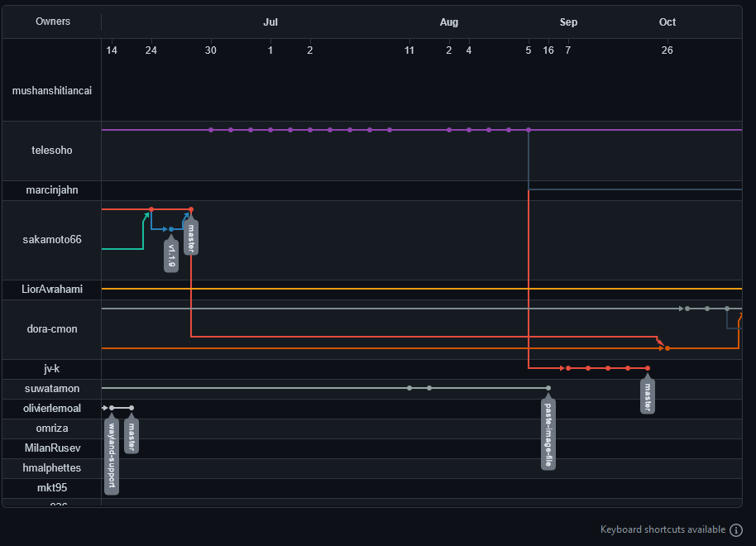Click owner marcinjahn's row label
The height and width of the screenshot is (546, 756).
pos(52,190)
